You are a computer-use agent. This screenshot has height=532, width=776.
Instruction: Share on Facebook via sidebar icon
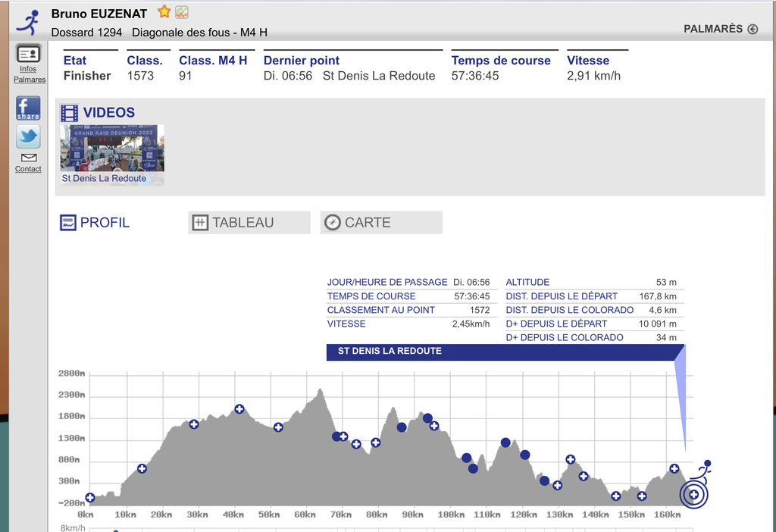tap(28, 108)
